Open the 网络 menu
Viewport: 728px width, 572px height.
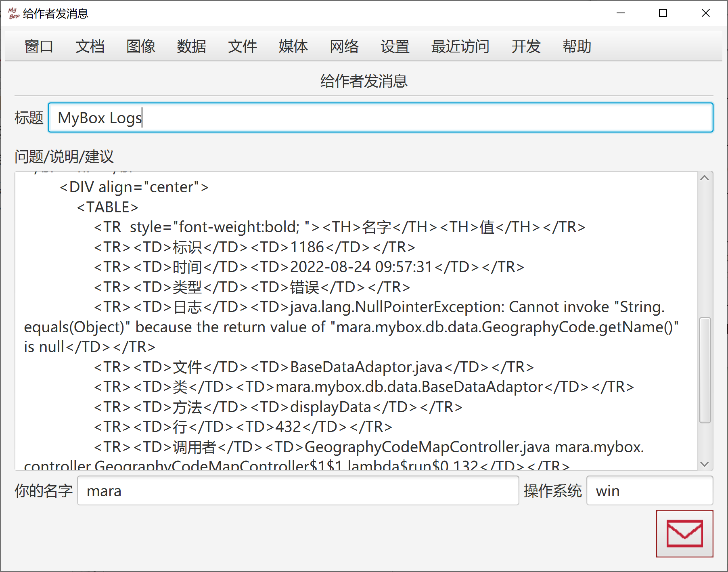pyautogui.click(x=344, y=46)
